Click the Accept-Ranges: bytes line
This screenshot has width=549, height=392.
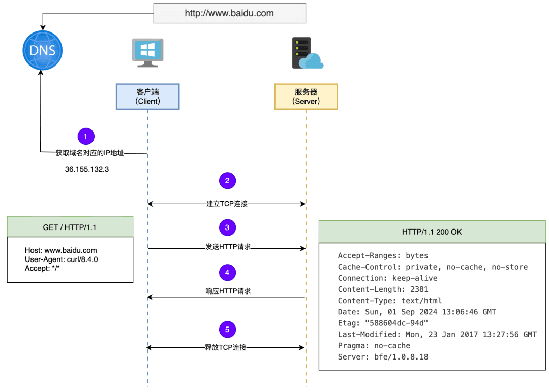[x=383, y=255]
